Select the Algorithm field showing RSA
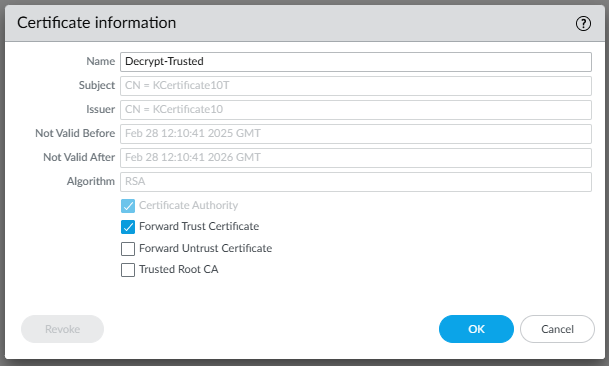This screenshot has height=366, width=609. 356,182
